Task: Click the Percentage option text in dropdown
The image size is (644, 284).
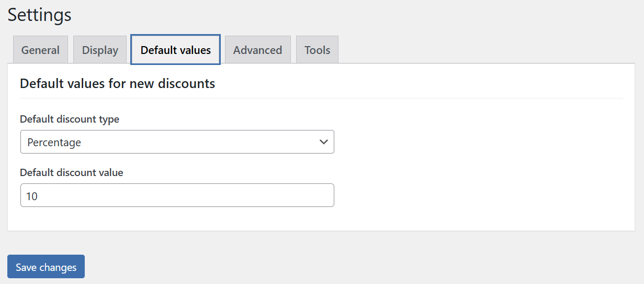Action: pyautogui.click(x=54, y=143)
